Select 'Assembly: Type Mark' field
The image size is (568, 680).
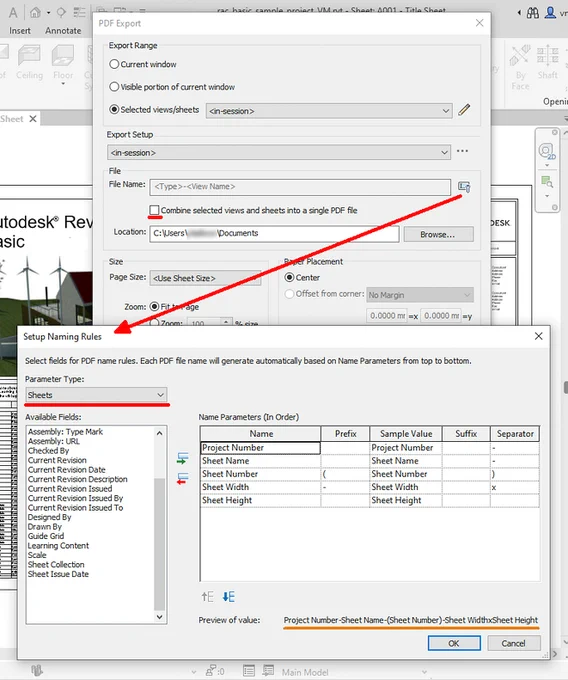[65, 432]
